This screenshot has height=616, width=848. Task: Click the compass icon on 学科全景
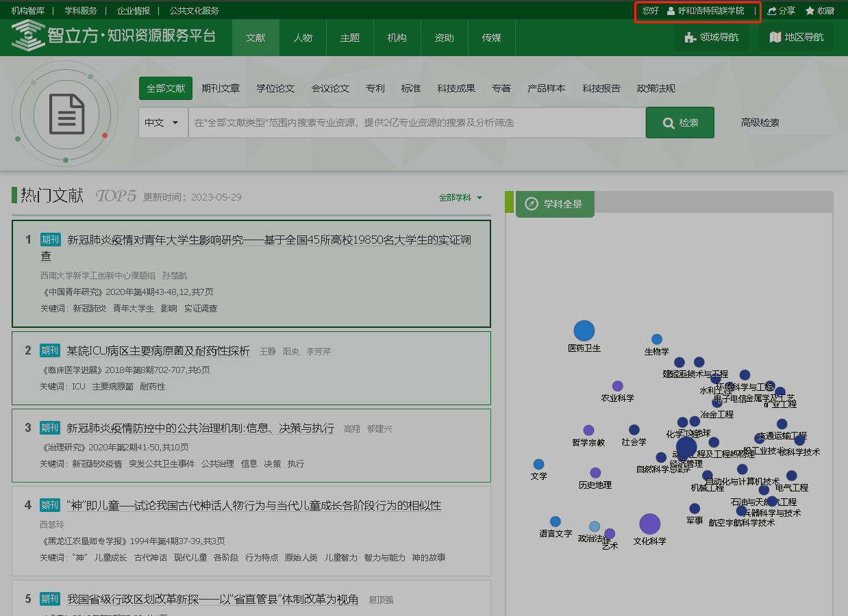click(532, 204)
